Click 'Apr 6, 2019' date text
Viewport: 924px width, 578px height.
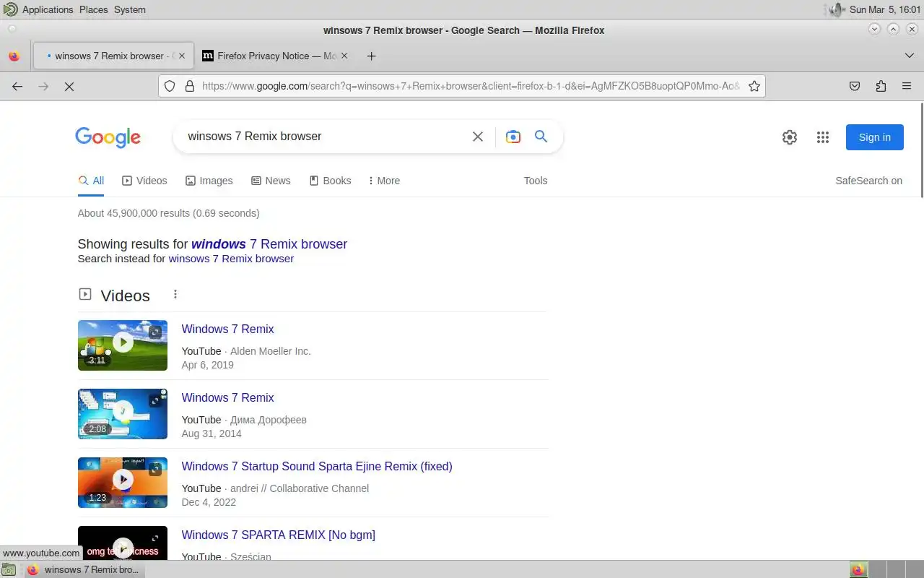coord(208,365)
